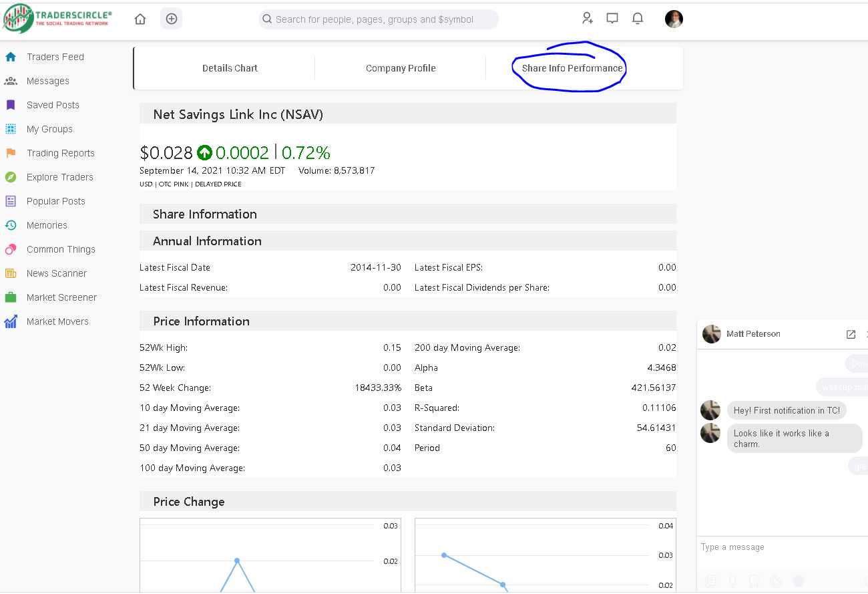The width and height of the screenshot is (868, 594).
Task: Click the 52Wk High value 0.15
Action: click(x=392, y=347)
